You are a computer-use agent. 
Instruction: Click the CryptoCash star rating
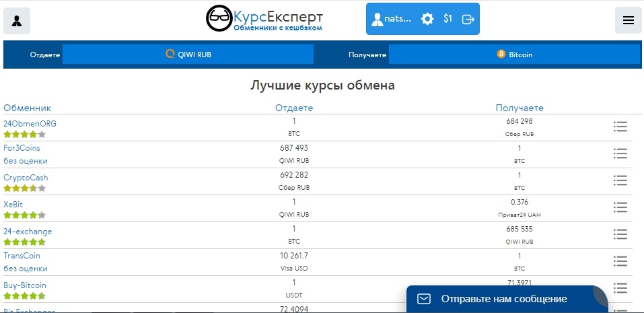click(25, 188)
